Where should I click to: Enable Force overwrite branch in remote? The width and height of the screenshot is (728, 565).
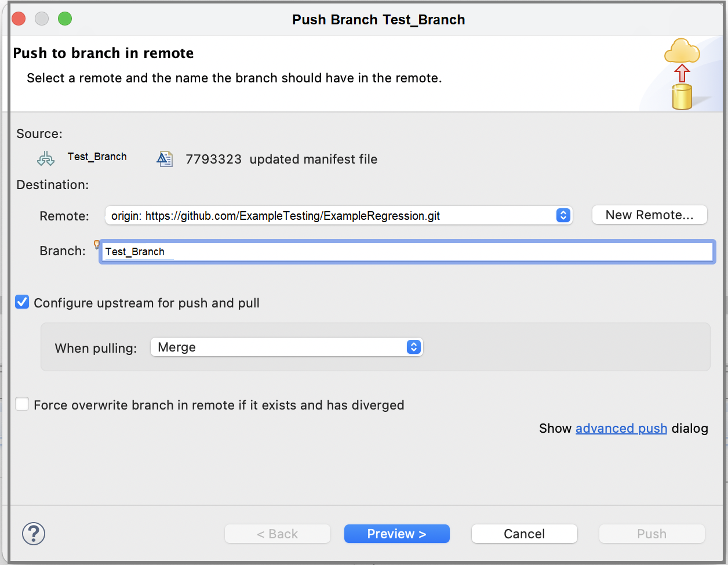point(22,404)
